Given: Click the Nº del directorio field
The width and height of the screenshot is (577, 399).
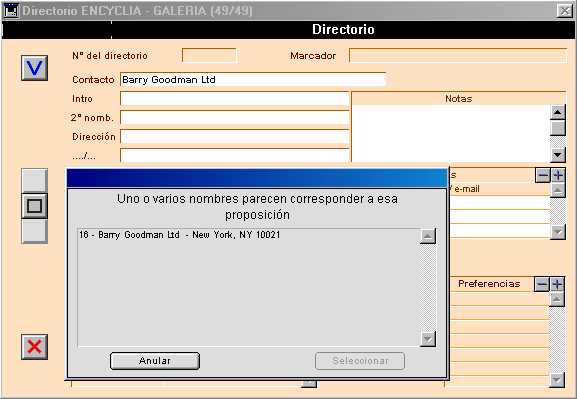Looking at the screenshot, I should pos(209,56).
